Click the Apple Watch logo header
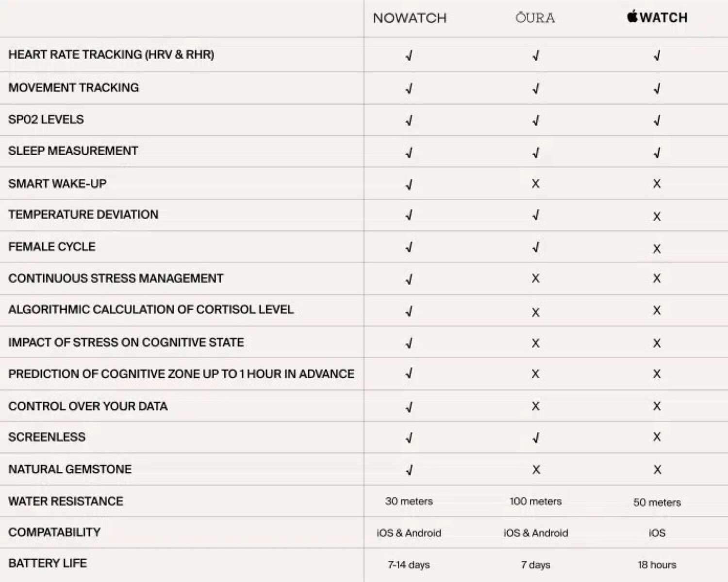The height and width of the screenshot is (582, 728). [x=657, y=17]
